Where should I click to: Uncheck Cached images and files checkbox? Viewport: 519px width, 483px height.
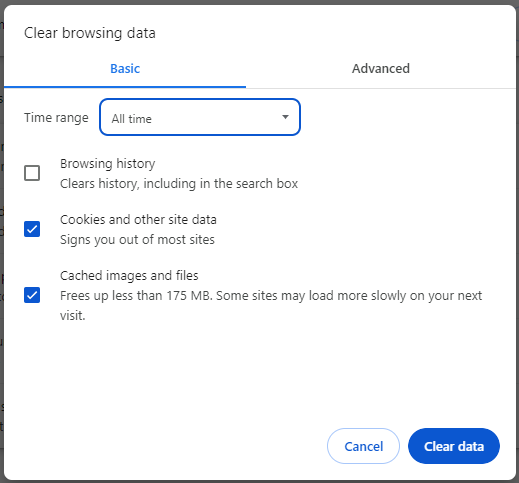click(32, 295)
